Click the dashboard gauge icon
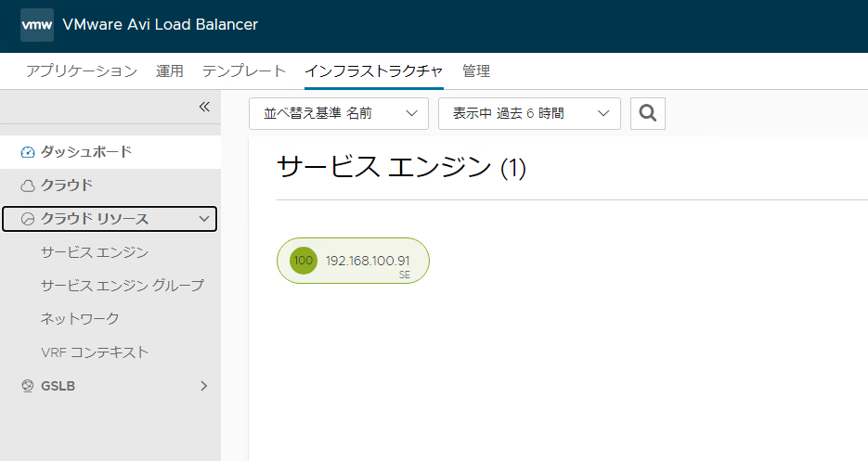This screenshot has width=868, height=461. click(x=28, y=152)
